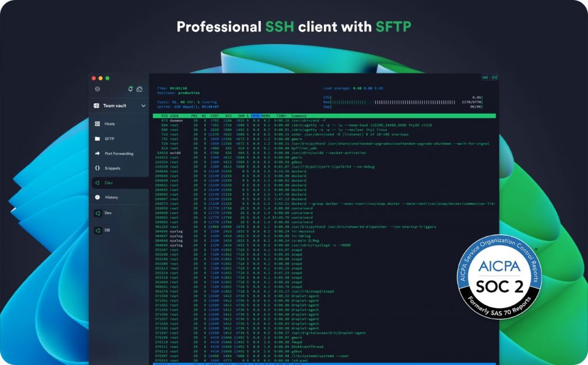This screenshot has height=365, width=588.
Task: Open Snippets curly braces icon
Action: pyautogui.click(x=97, y=168)
